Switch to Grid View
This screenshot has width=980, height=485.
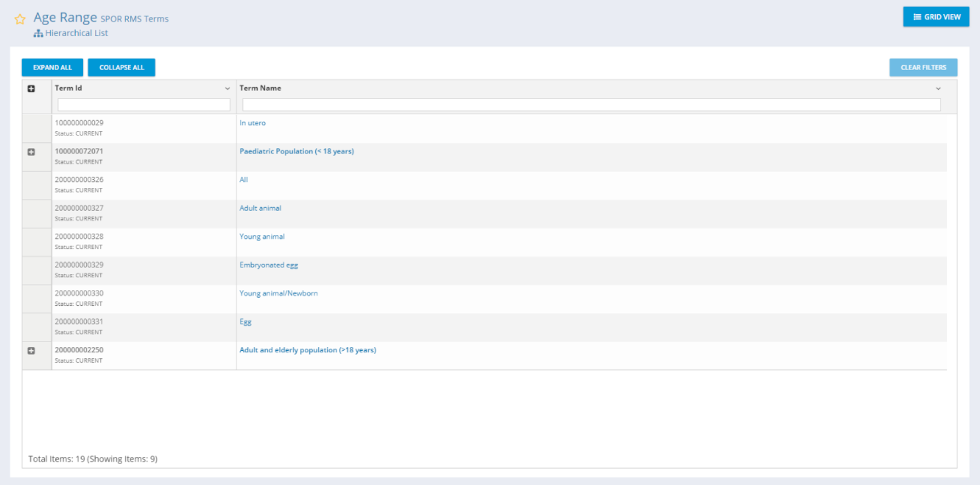[x=936, y=17]
